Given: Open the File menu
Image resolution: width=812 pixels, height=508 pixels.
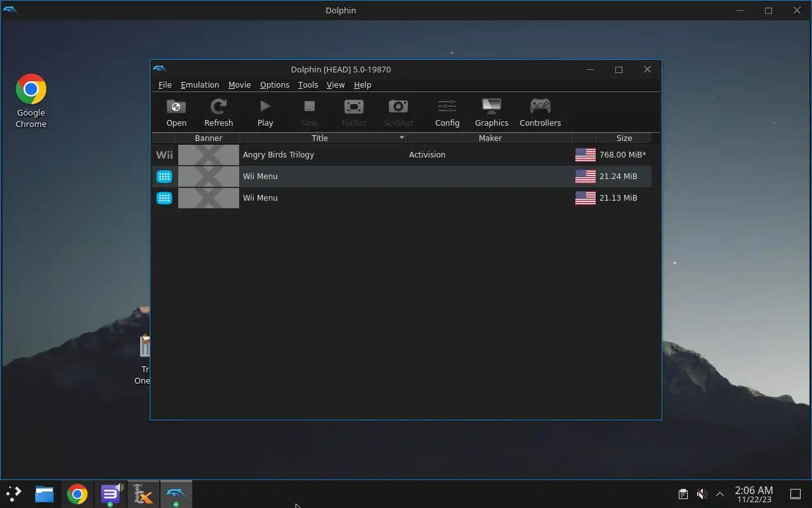Looking at the screenshot, I should [x=165, y=85].
